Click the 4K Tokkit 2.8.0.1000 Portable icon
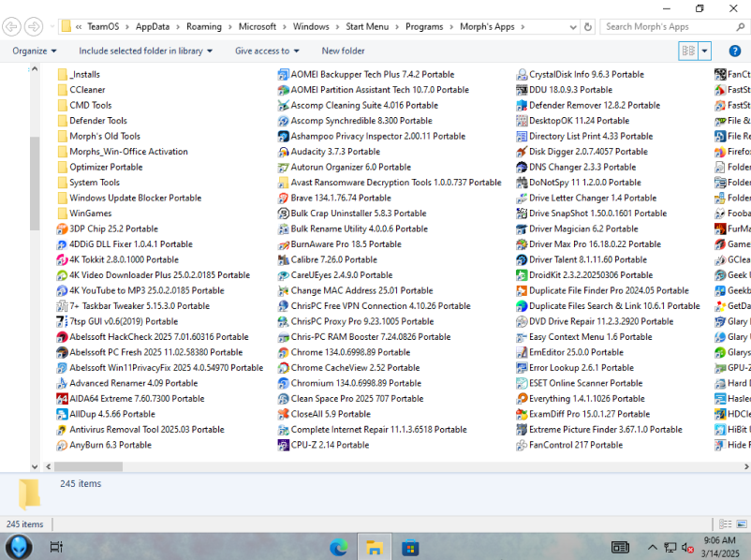751x560 pixels. (x=62, y=259)
